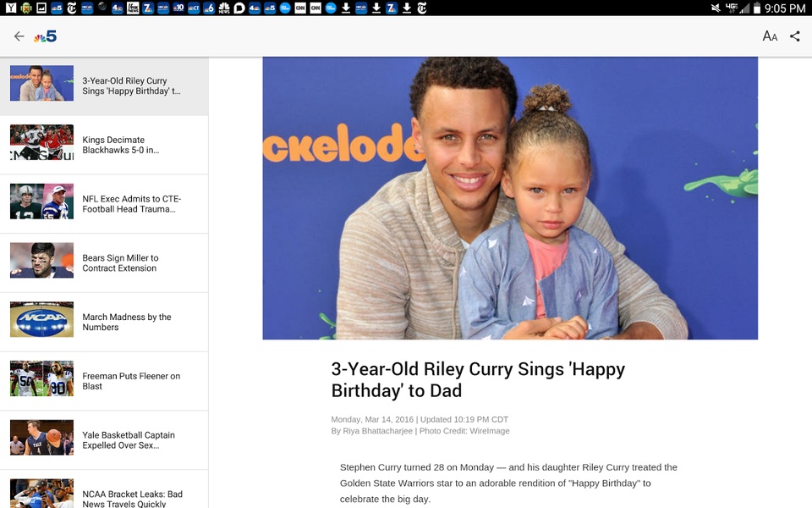The image size is (812, 508).
Task: Open Bears Sign Miller to Contract Extension
Action: tap(104, 262)
